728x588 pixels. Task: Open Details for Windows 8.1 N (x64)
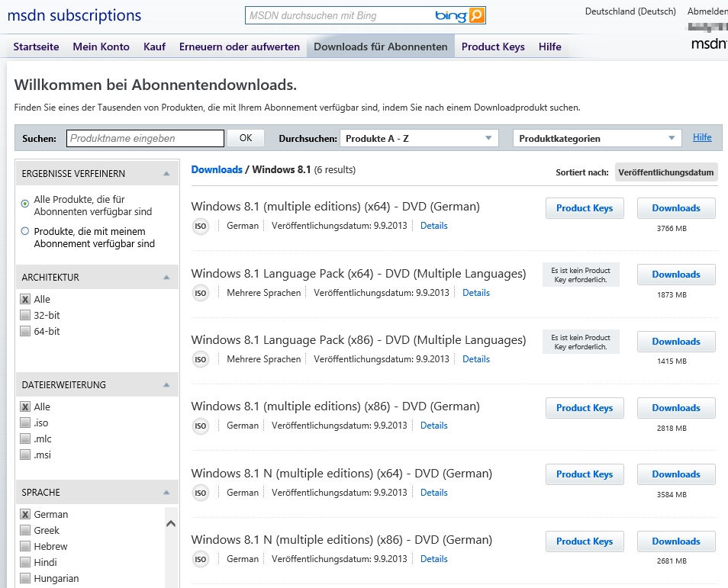(434, 493)
